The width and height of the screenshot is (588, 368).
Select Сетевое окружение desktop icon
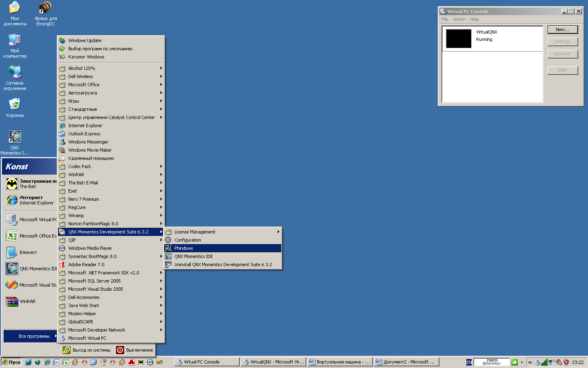[15, 72]
